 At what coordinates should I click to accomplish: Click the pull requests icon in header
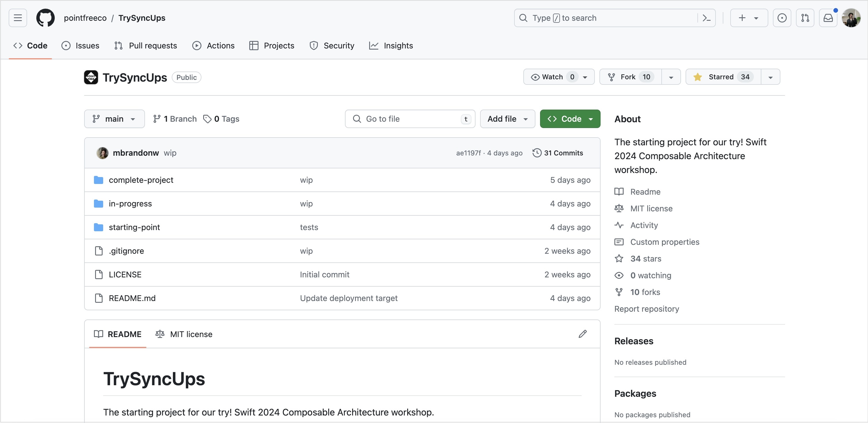pos(805,18)
